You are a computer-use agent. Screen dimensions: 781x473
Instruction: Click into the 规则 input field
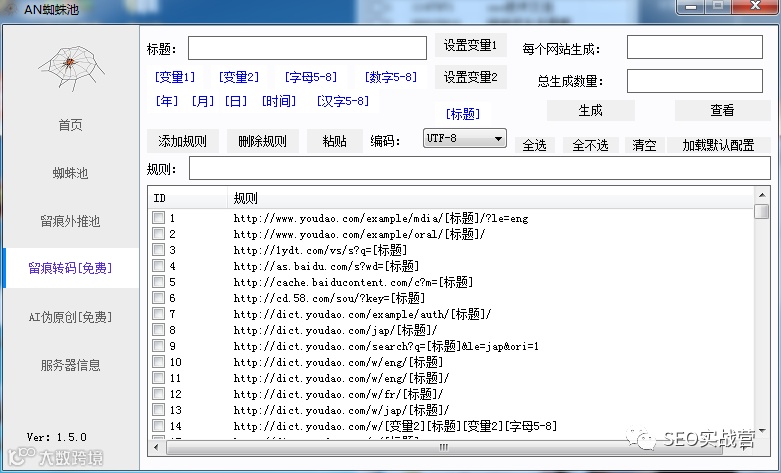[x=480, y=168]
